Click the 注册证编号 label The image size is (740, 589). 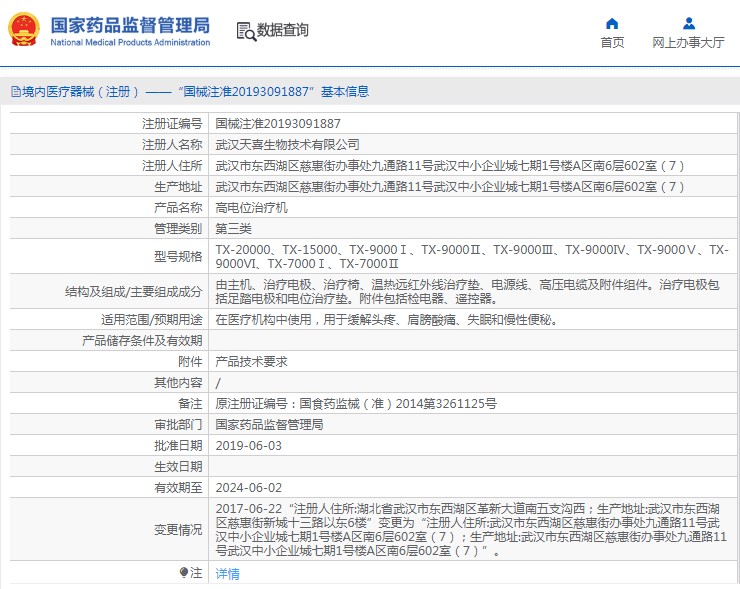(172, 124)
